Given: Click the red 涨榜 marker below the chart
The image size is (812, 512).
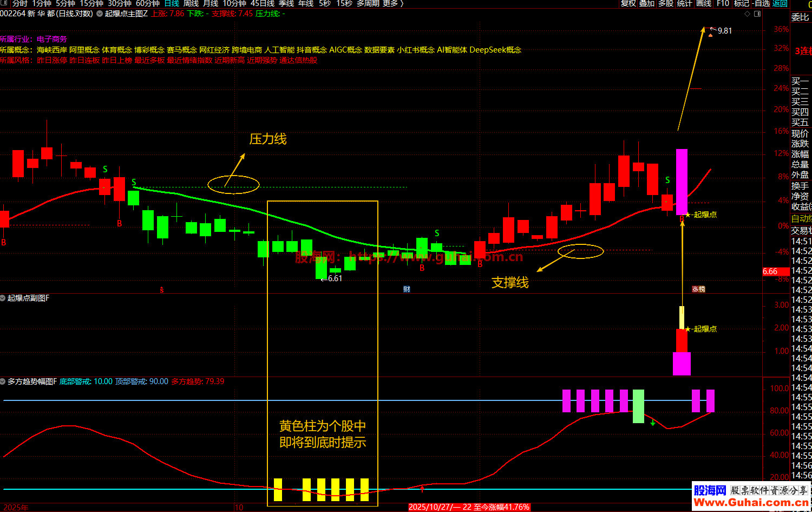Looking at the screenshot, I should point(698,289).
